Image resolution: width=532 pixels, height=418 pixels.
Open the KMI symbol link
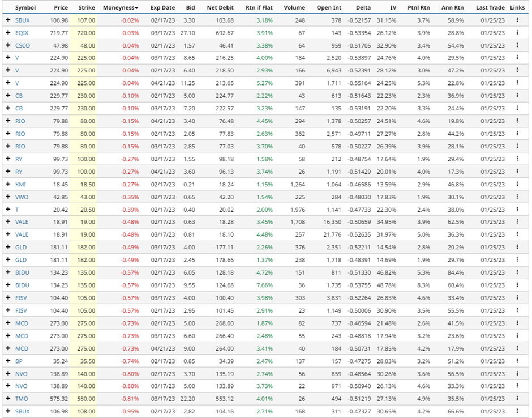[x=20, y=185]
